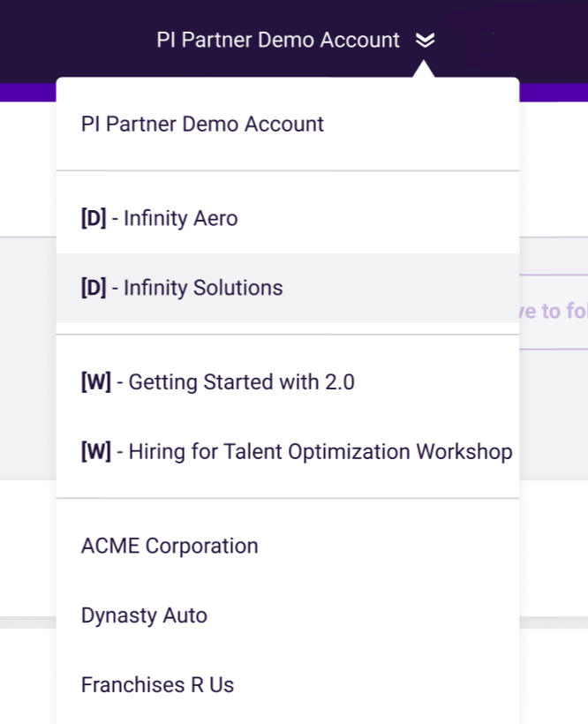Click the [W] tag beside Hiring for Talent

pos(95,452)
